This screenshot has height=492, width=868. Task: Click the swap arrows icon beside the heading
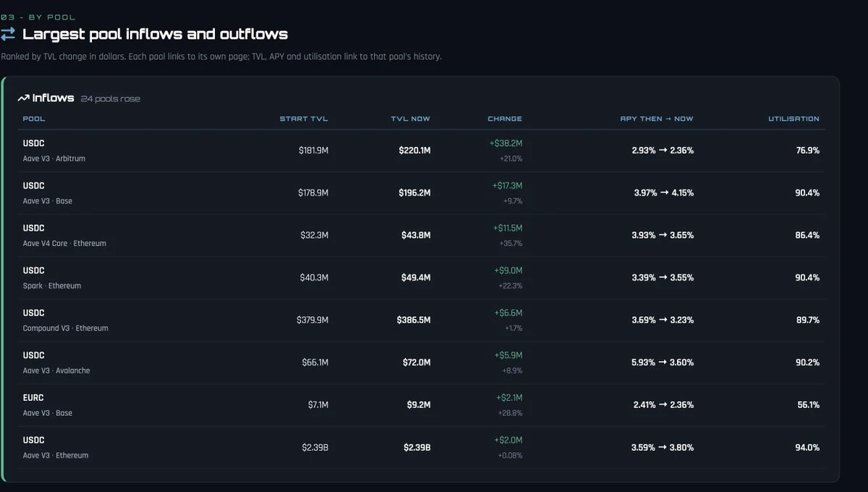(8, 34)
